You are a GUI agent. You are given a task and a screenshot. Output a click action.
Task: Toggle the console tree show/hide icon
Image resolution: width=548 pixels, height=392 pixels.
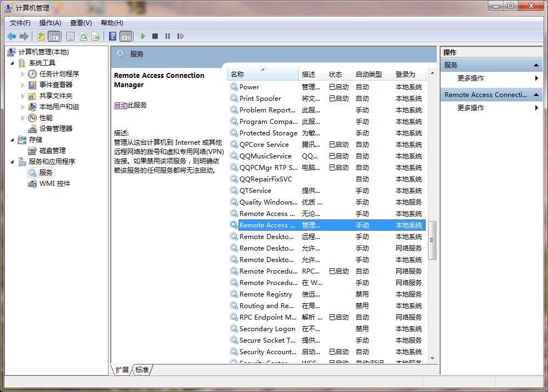(x=55, y=36)
